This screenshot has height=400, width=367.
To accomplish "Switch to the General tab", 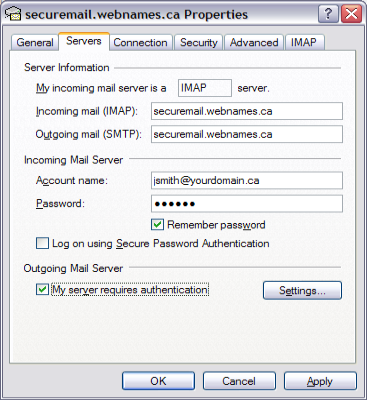I will pos(35,42).
